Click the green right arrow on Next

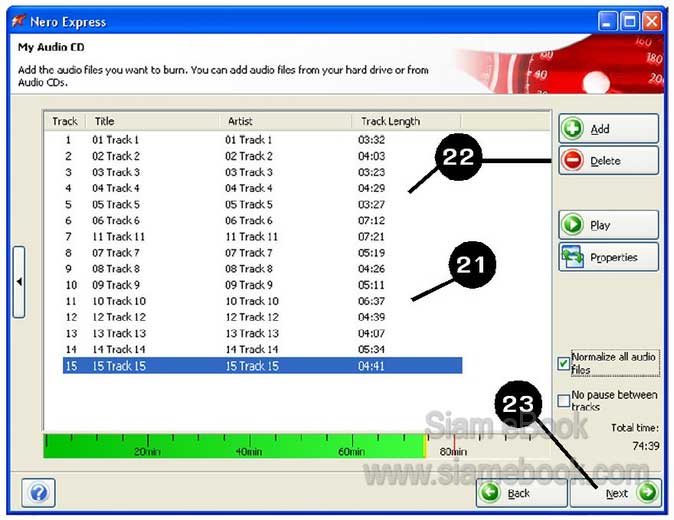tap(647, 492)
